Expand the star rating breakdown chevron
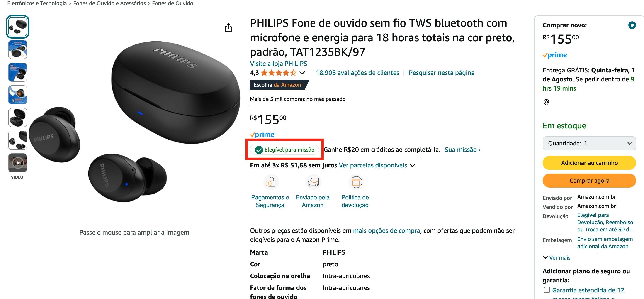The height and width of the screenshot is (299, 644). (302, 73)
